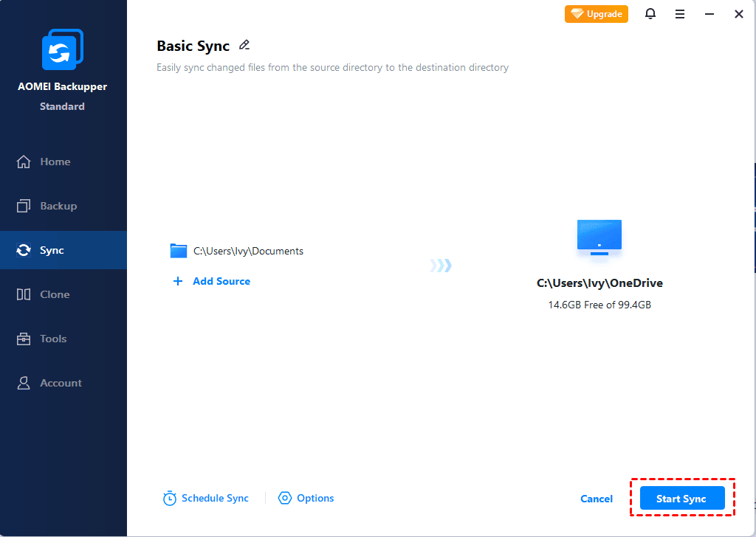Cancel the sync task
The image size is (756, 537).
click(596, 498)
